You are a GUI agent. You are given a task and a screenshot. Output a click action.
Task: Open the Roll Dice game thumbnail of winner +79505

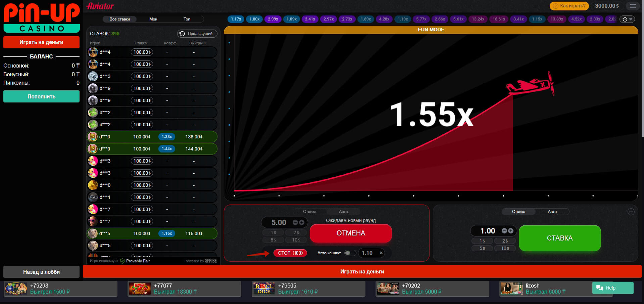click(264, 289)
